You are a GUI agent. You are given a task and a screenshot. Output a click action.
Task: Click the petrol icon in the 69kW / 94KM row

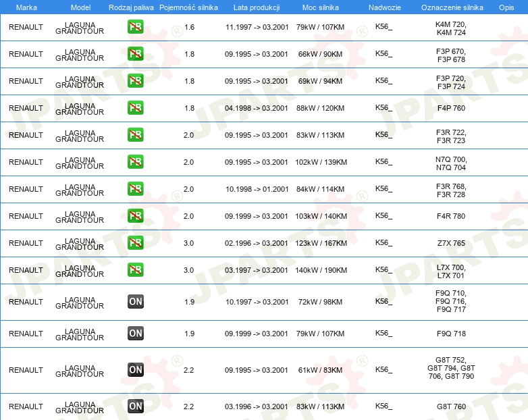click(x=136, y=81)
